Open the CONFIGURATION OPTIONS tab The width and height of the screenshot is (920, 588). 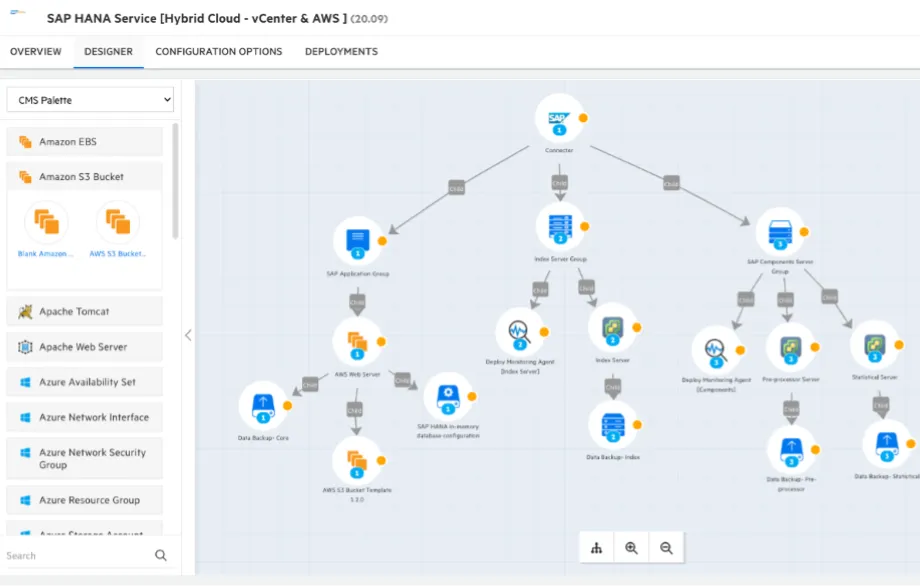tap(218, 51)
